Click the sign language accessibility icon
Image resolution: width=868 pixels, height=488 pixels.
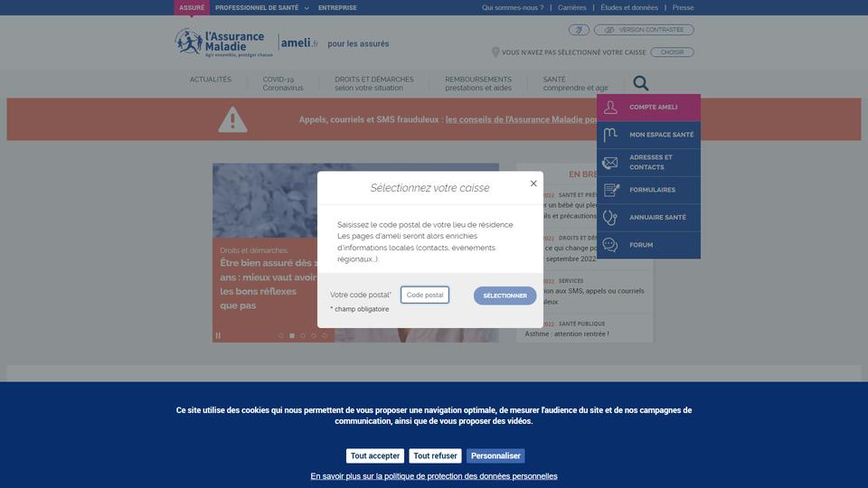point(579,30)
